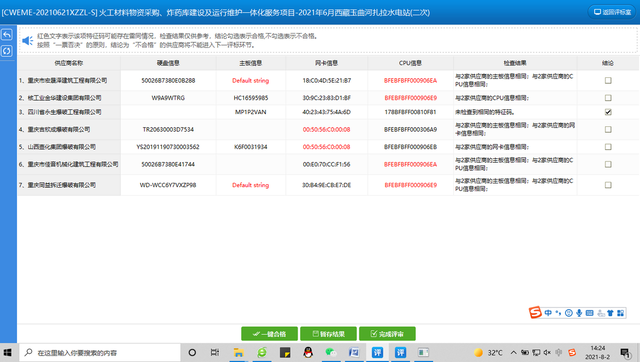640x362 pixels.
Task: Check conclusion box for supplier row 2
Action: 608,98
